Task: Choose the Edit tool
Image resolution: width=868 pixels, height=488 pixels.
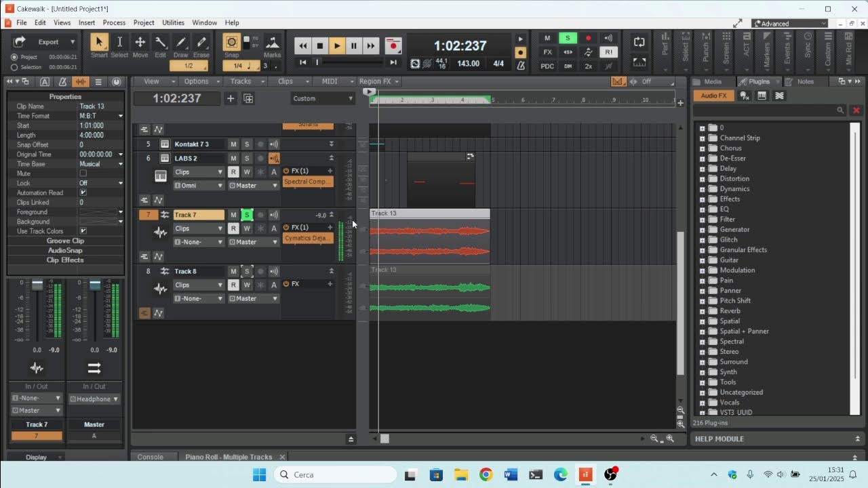Action: [160, 43]
